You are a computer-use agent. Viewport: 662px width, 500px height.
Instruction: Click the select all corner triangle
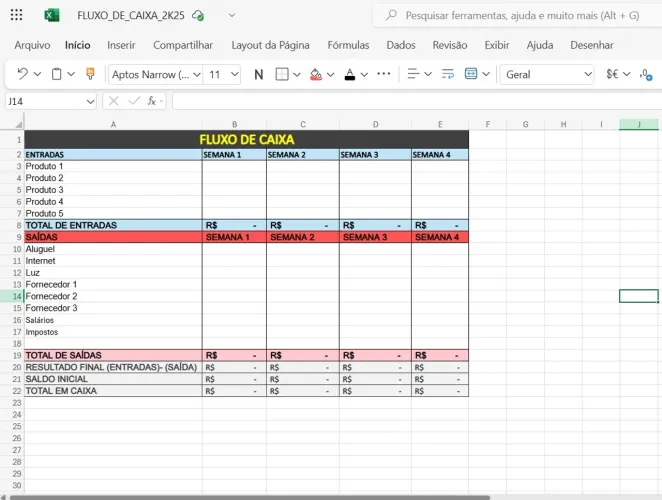coord(19,125)
